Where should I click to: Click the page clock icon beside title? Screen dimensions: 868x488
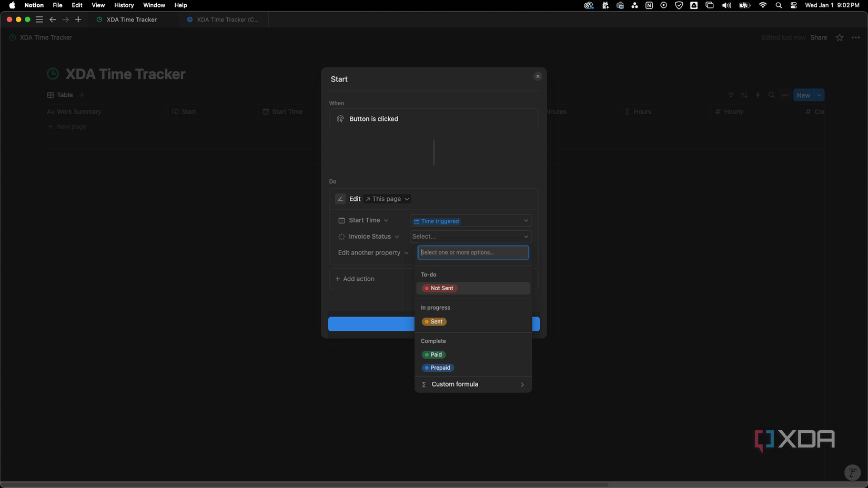[x=53, y=74]
